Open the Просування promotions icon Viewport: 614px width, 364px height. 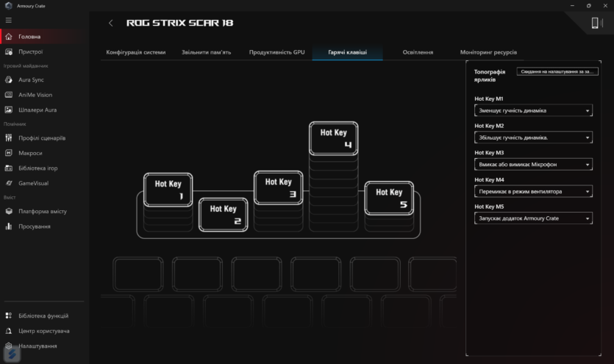coord(9,226)
